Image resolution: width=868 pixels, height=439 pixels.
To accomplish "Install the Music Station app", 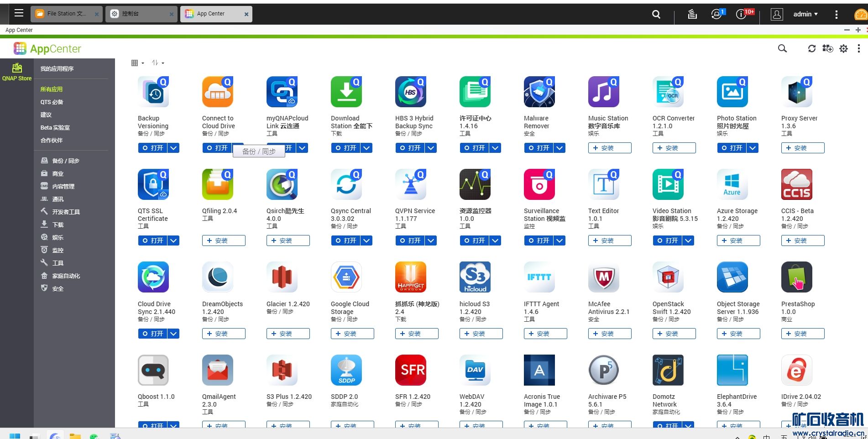I will tap(610, 148).
